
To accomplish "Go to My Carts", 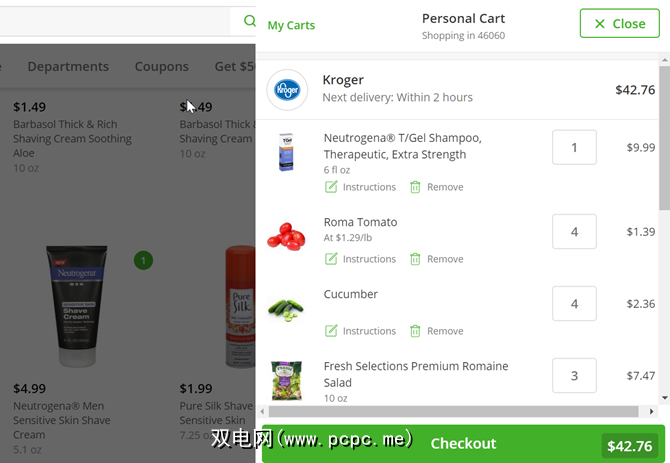I will [291, 25].
